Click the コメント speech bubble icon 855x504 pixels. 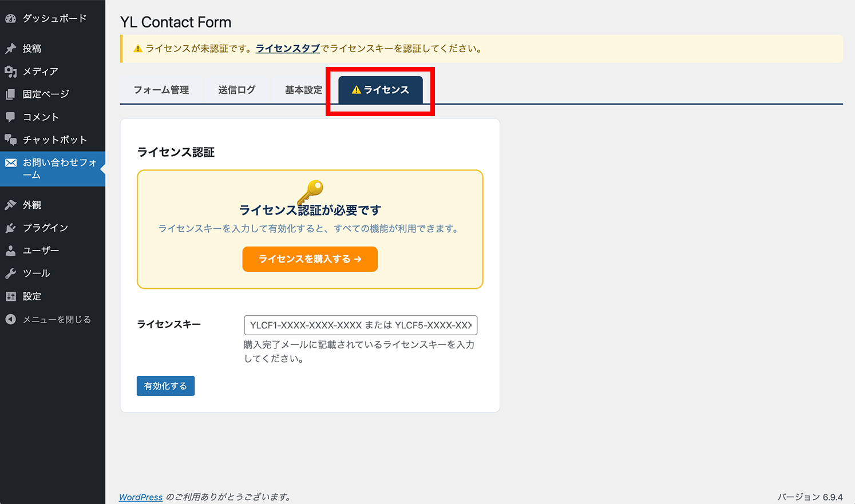(10, 117)
